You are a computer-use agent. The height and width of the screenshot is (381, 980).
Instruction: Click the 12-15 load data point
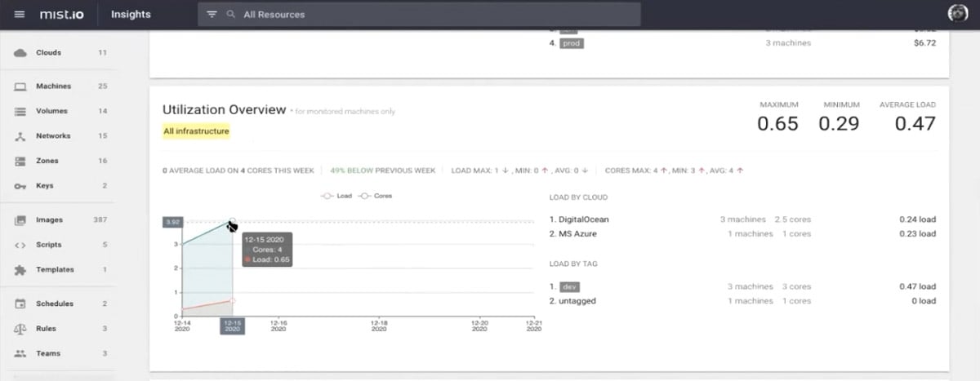(x=233, y=300)
